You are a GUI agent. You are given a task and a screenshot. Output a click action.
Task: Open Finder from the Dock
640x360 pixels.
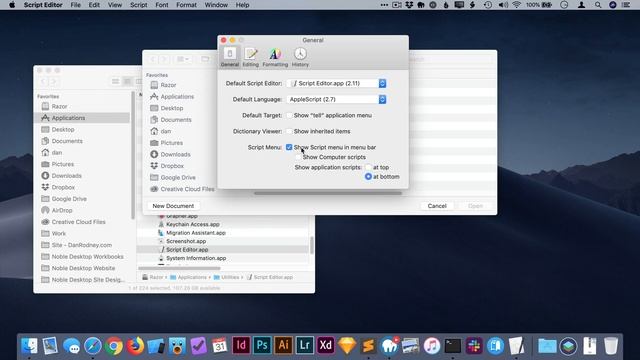29,346
